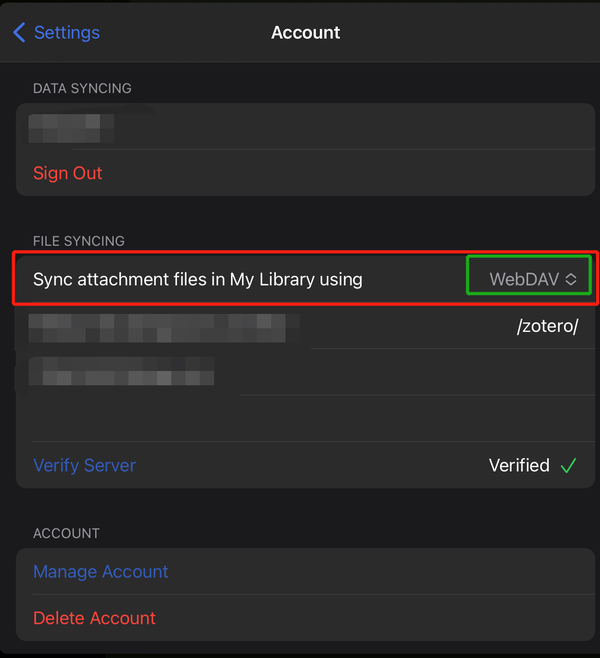Click the 'Sync attachment files in My Library using' label

[x=198, y=279]
